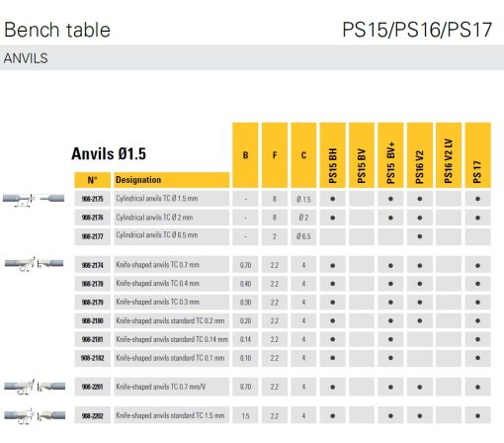Click the anvil diagram beside 908-2202
504x443 pixels.
35,415
